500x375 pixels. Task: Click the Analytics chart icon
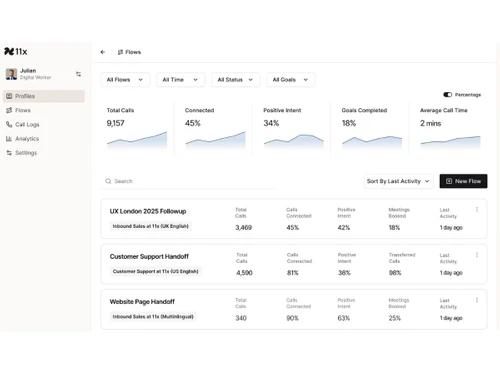click(9, 139)
